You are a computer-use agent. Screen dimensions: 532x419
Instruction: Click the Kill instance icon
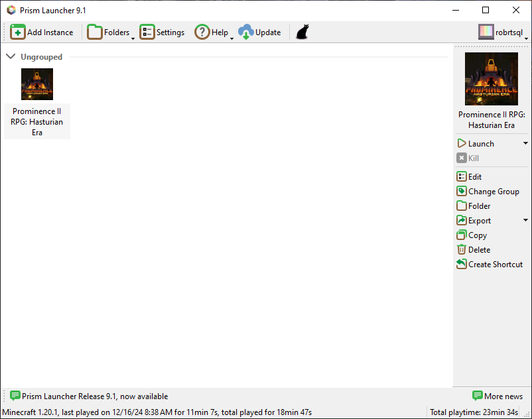[462, 158]
